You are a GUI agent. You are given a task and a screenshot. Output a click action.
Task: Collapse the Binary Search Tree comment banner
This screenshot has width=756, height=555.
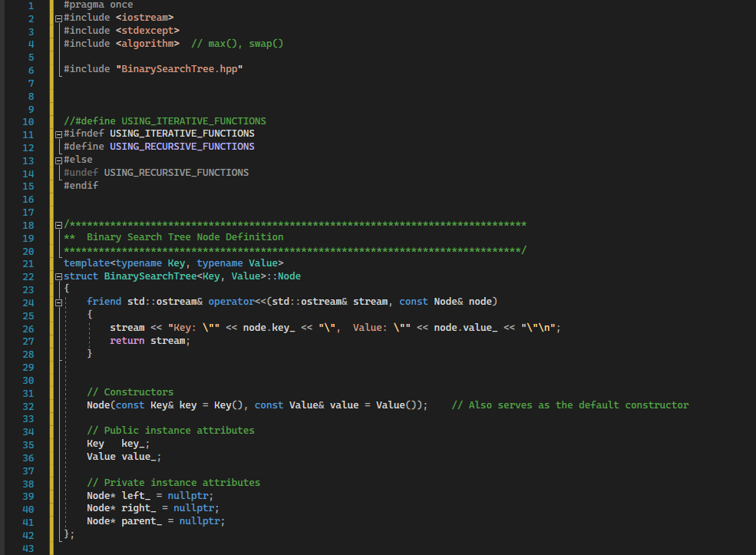click(x=58, y=224)
